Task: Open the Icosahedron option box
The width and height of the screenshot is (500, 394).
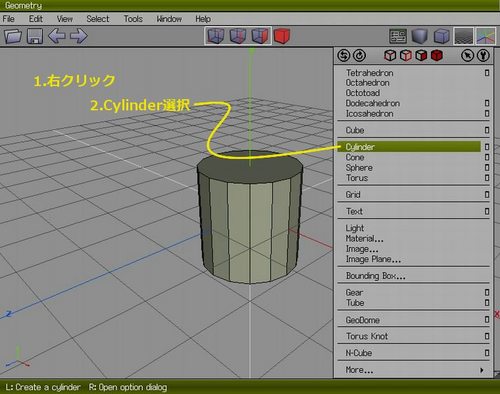Action: 487,114
